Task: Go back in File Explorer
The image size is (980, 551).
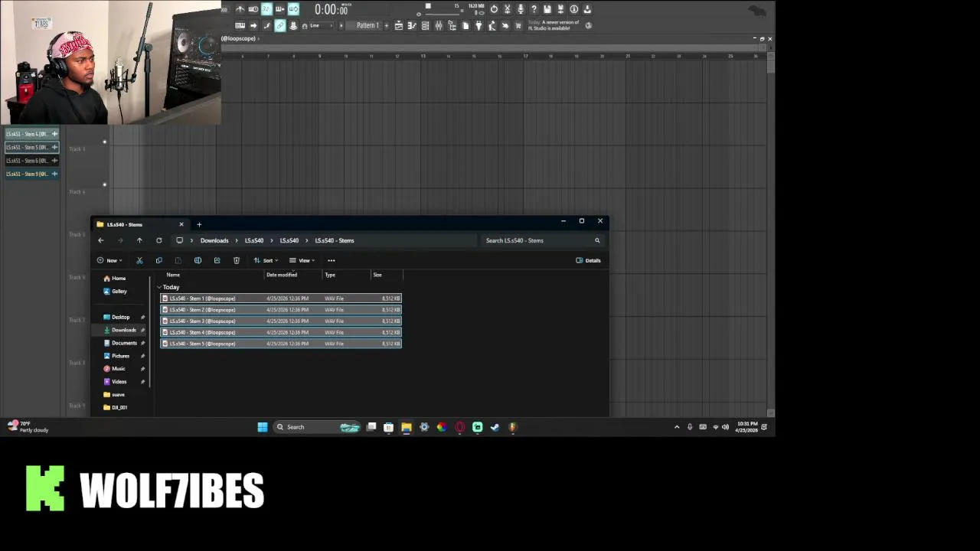Action: coord(100,240)
